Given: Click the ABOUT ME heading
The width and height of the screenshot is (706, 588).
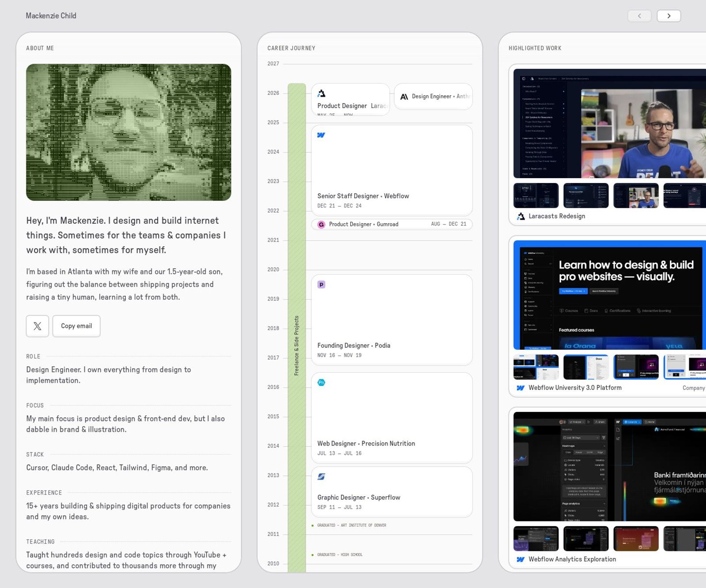Looking at the screenshot, I should [40, 48].
